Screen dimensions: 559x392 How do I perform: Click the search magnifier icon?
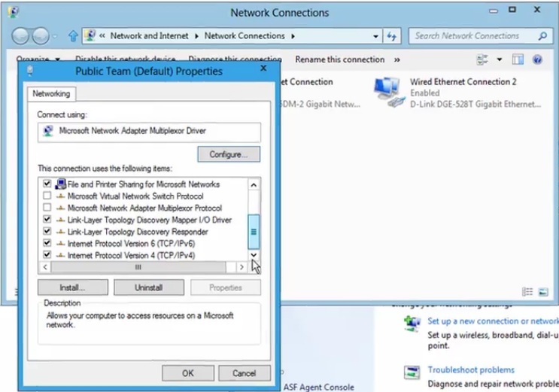click(x=542, y=35)
